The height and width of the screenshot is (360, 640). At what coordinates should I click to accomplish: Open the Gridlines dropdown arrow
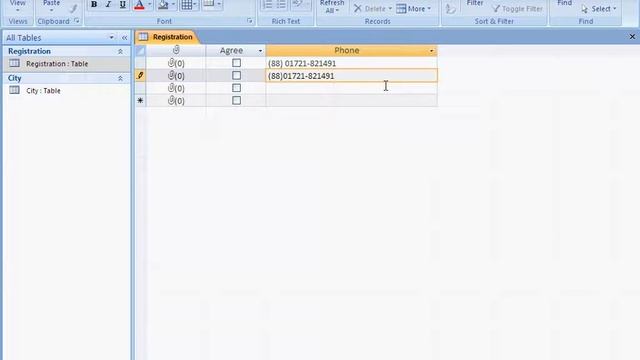point(195,5)
